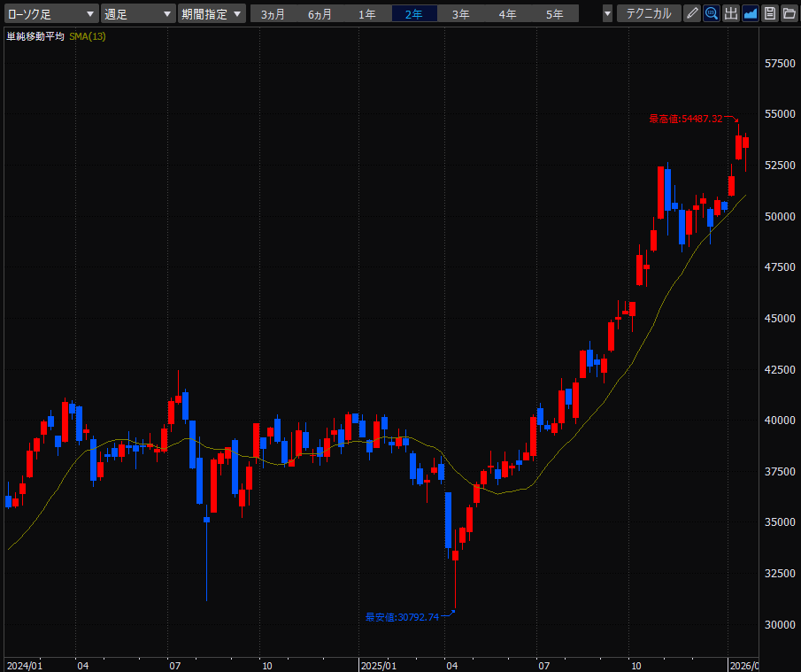Image resolution: width=801 pixels, height=672 pixels.
Task: Click the 単純移動平均 label
Action: click(x=35, y=37)
